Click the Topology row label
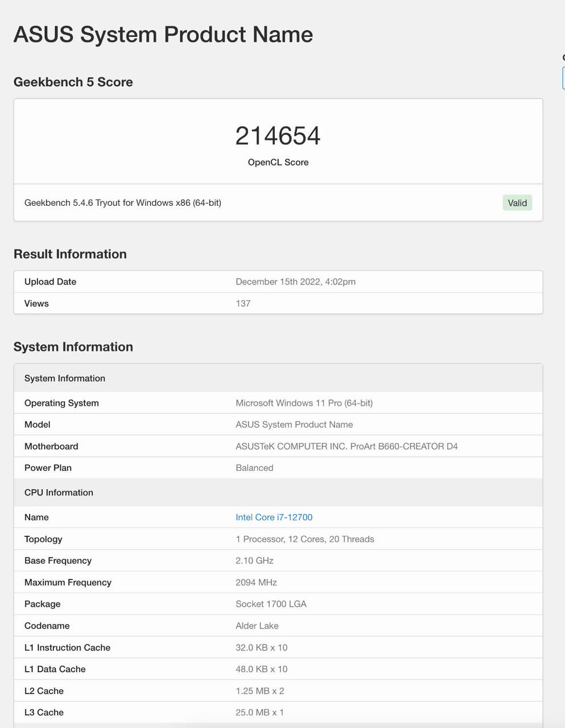Image resolution: width=565 pixels, height=728 pixels. click(43, 539)
